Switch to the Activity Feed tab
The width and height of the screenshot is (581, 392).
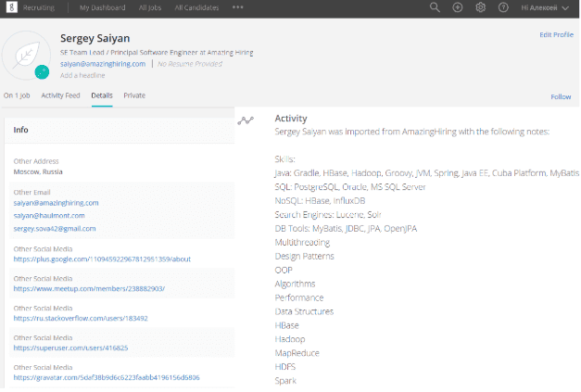tap(59, 95)
